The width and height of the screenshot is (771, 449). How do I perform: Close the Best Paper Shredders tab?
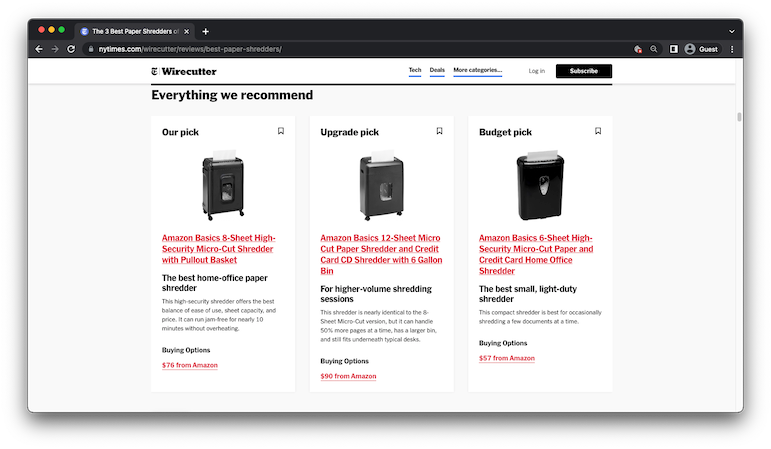pos(186,31)
